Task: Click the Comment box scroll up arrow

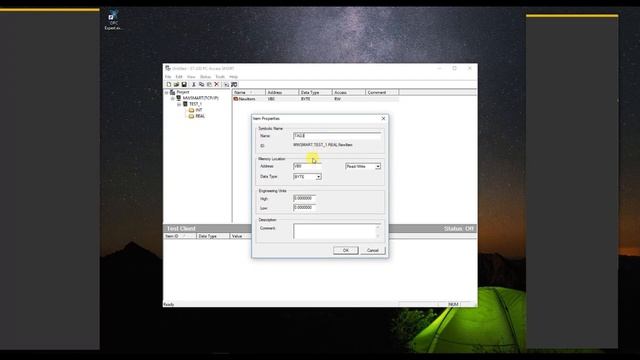Action: [x=378, y=226]
